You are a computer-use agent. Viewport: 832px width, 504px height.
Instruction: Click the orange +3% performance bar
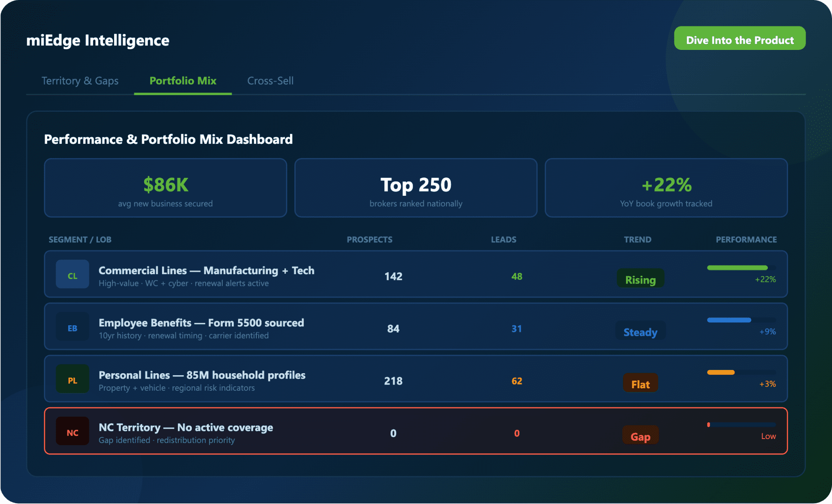point(721,372)
